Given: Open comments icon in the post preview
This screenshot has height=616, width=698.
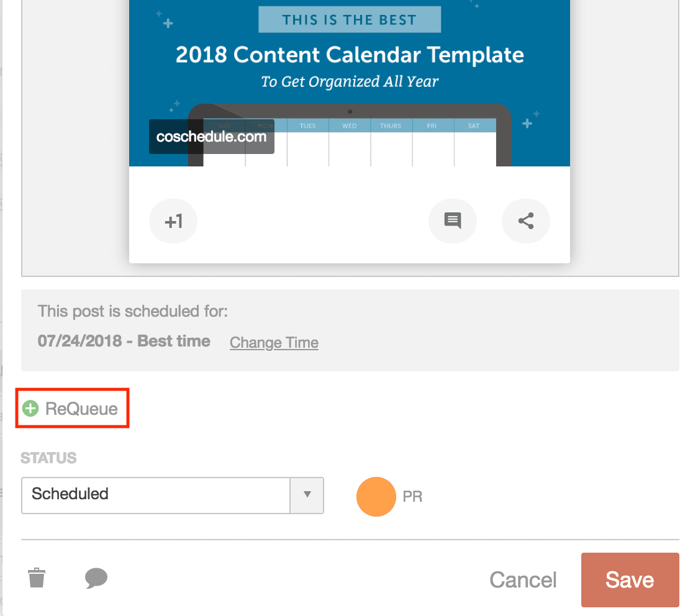Looking at the screenshot, I should point(453,221).
